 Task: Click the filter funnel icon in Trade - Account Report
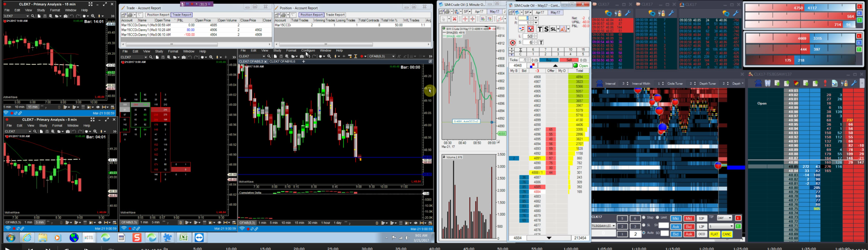140,15
